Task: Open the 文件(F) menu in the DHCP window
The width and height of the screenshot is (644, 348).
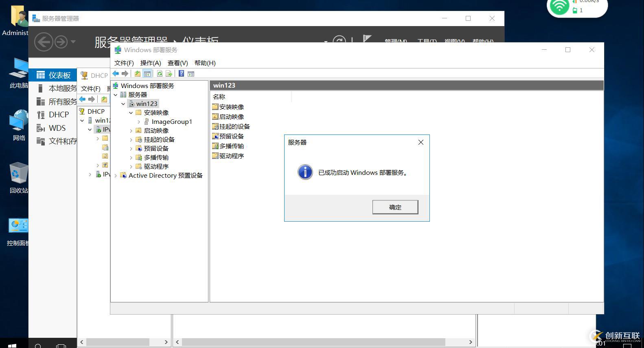Action: (x=91, y=88)
